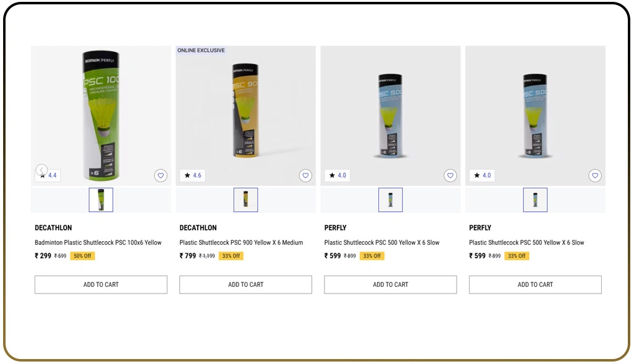This screenshot has height=364, width=634.
Task: Click the previous carousel arrow on PSC 100 image
Action: (x=41, y=170)
